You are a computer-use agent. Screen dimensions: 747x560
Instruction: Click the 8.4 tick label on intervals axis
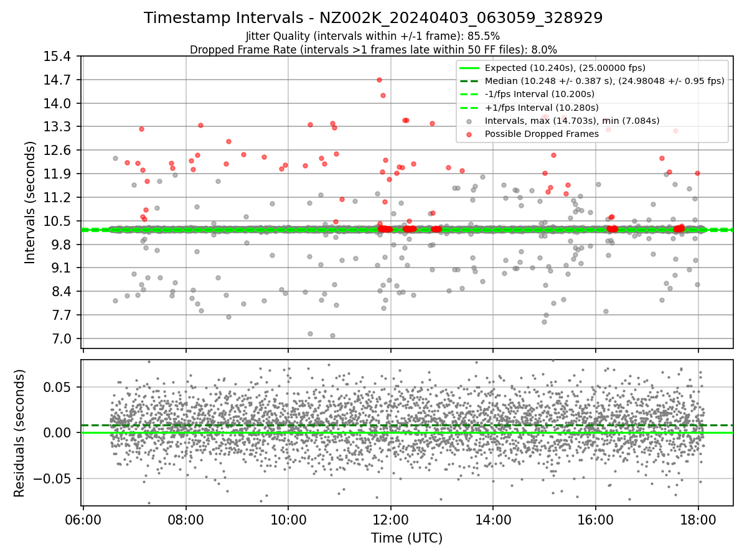click(x=61, y=292)
